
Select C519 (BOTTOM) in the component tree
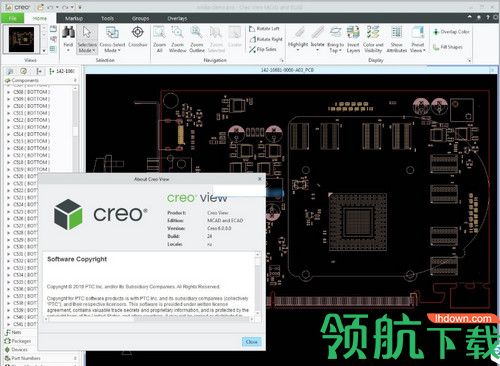tap(32, 169)
